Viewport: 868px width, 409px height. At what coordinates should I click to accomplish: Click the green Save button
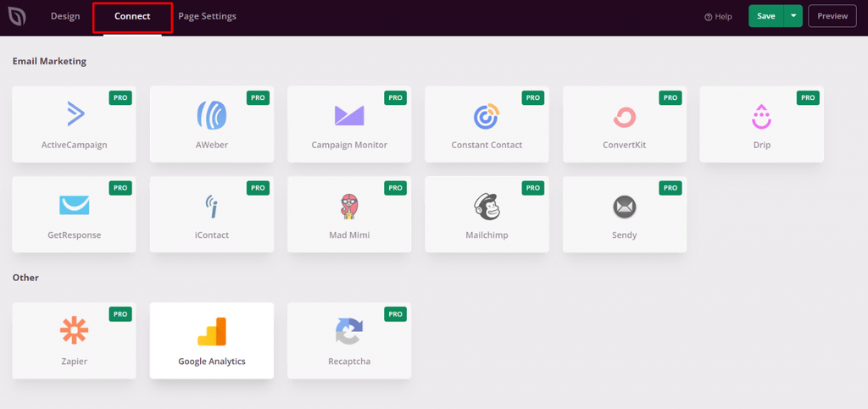(766, 16)
